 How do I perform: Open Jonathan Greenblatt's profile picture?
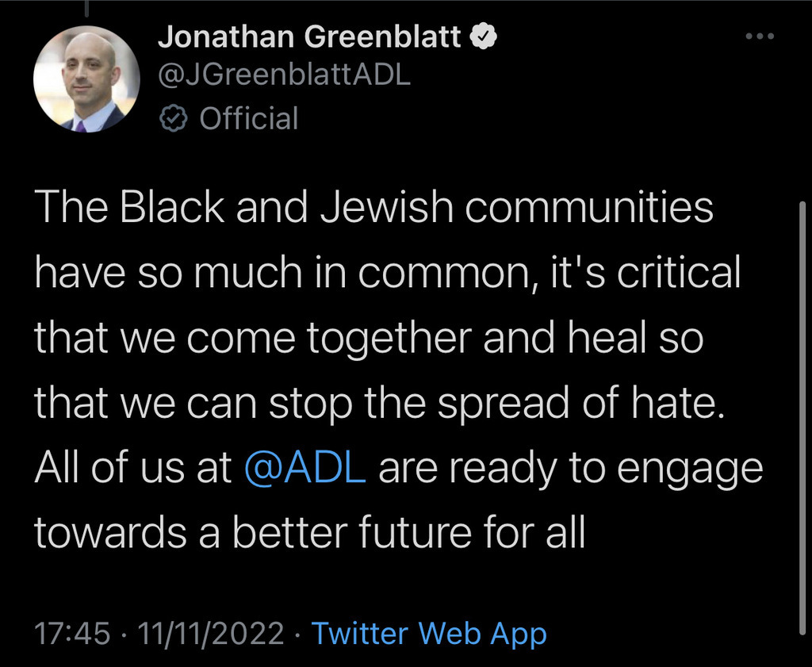[x=86, y=79]
